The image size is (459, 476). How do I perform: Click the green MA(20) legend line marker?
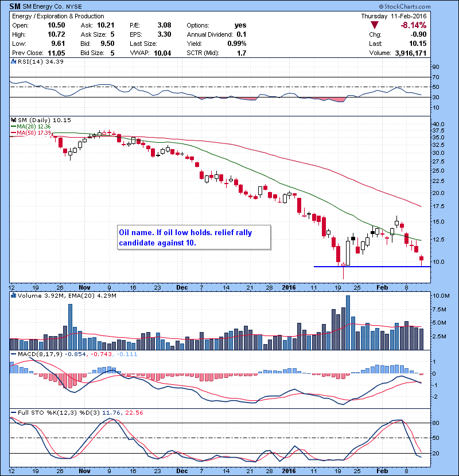[x=13, y=127]
